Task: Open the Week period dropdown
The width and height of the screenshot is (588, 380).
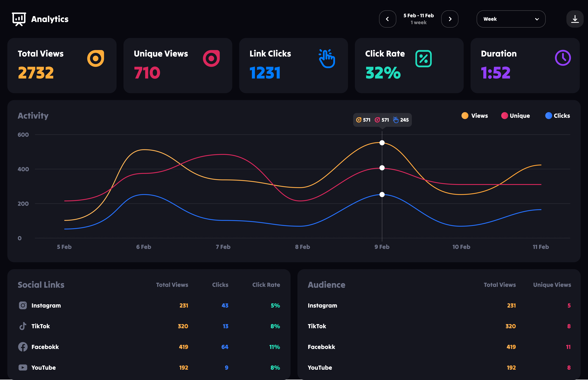Action: (x=511, y=19)
